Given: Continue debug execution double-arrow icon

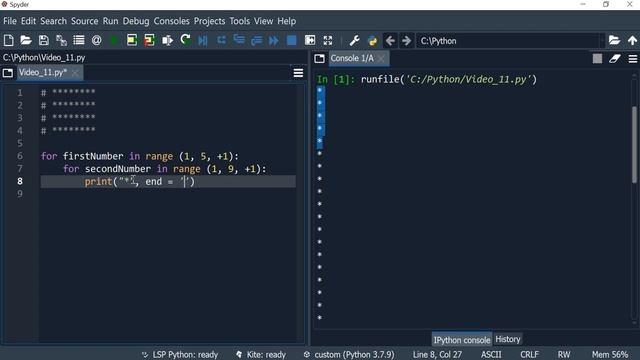Looking at the screenshot, I should (274, 40).
